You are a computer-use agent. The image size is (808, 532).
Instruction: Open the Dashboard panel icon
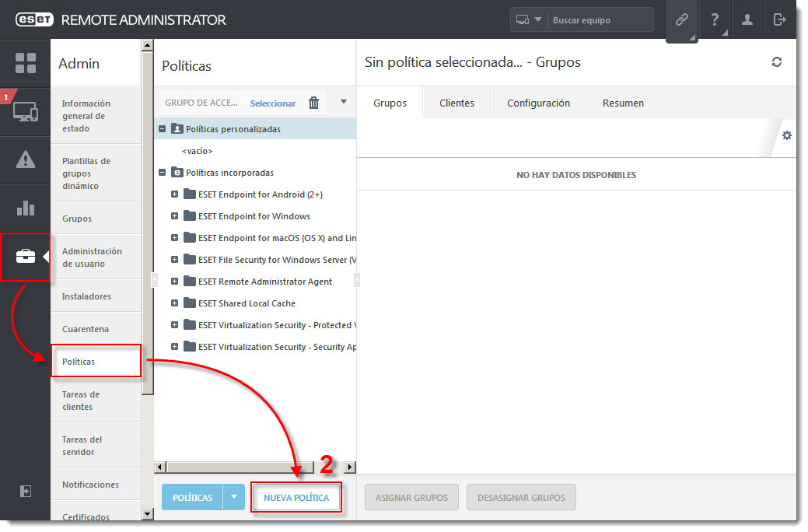[x=26, y=63]
